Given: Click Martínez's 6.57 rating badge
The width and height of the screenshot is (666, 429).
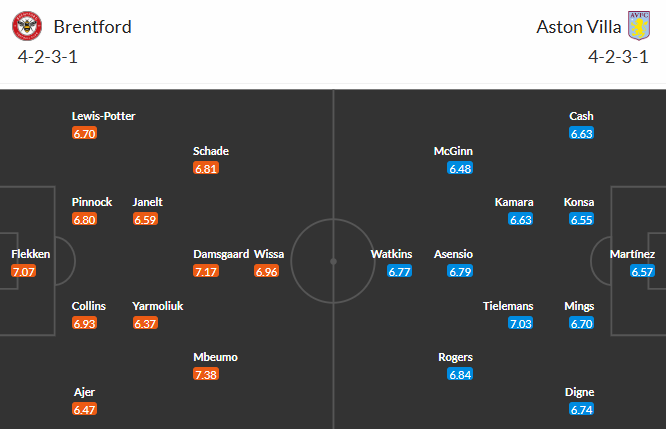Looking at the screenshot, I should coord(643,271).
